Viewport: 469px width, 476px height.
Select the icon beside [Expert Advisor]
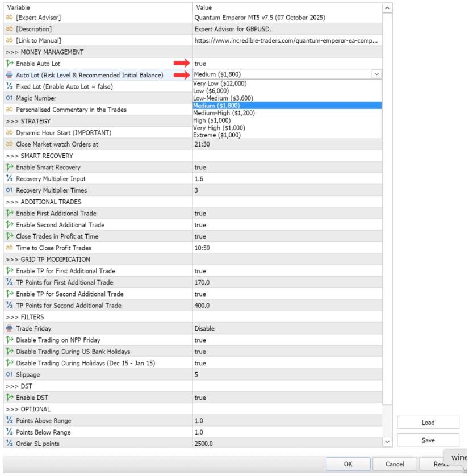pyautogui.click(x=10, y=17)
